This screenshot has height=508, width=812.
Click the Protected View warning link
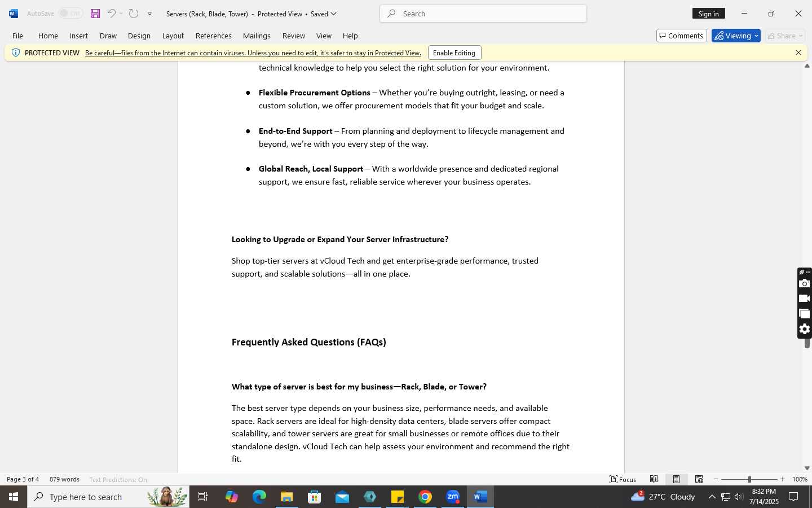(x=253, y=53)
